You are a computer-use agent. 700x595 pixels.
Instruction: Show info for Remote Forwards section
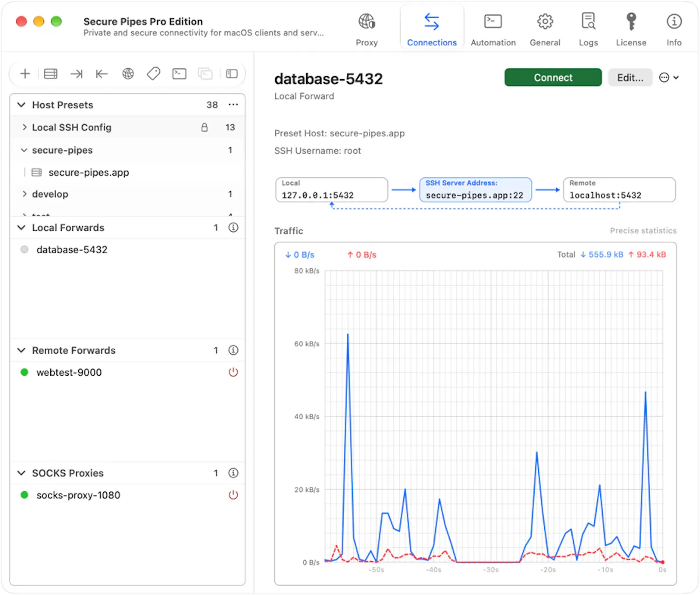coord(234,350)
